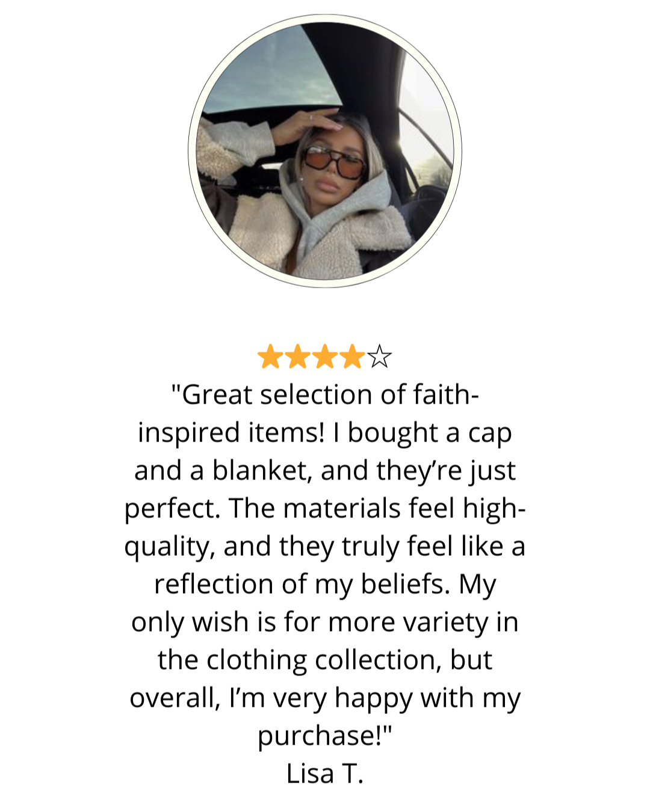
Task: Click the sunglasses in the profile photo
Action: click(x=334, y=162)
